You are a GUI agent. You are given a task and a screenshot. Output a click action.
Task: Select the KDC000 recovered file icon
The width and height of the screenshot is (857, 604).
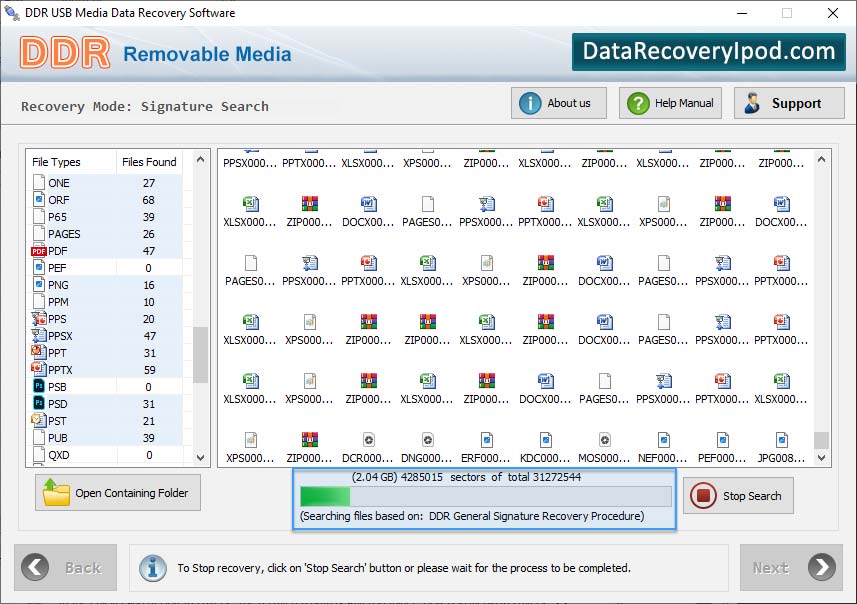click(x=546, y=440)
